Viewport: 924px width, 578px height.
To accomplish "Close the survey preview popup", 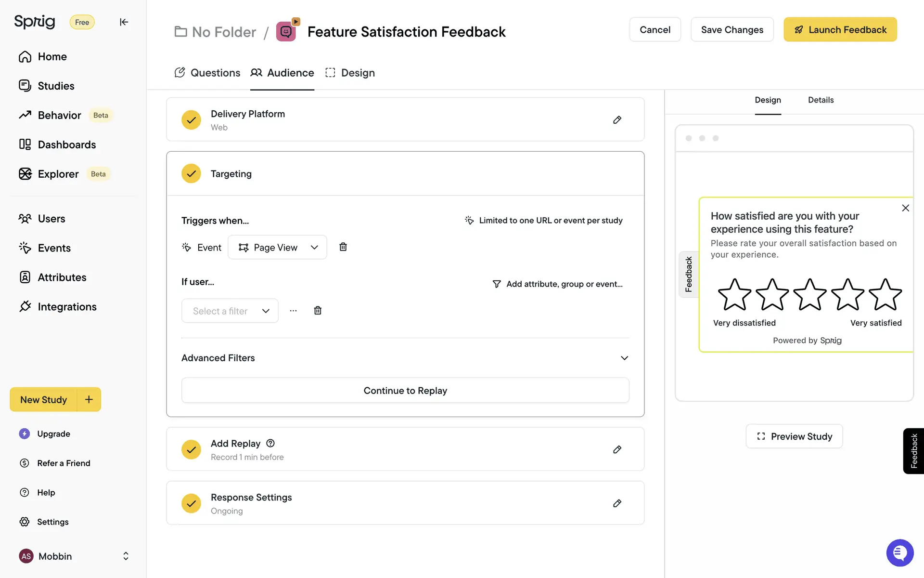I will click(905, 208).
